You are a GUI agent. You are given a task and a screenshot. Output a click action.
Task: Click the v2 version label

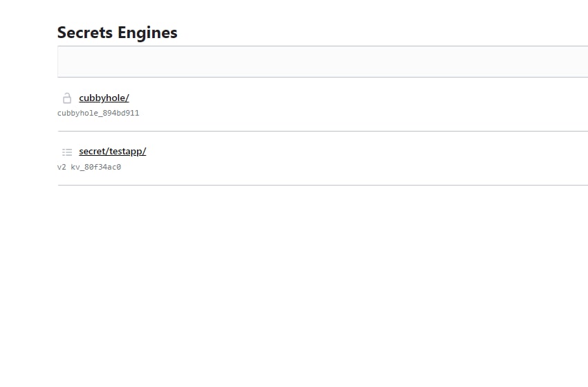tap(62, 167)
